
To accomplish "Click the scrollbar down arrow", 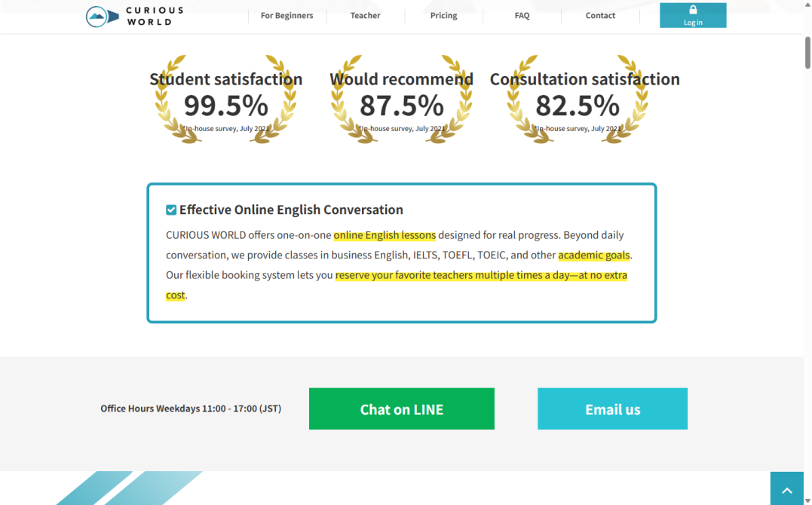I will (x=807, y=500).
